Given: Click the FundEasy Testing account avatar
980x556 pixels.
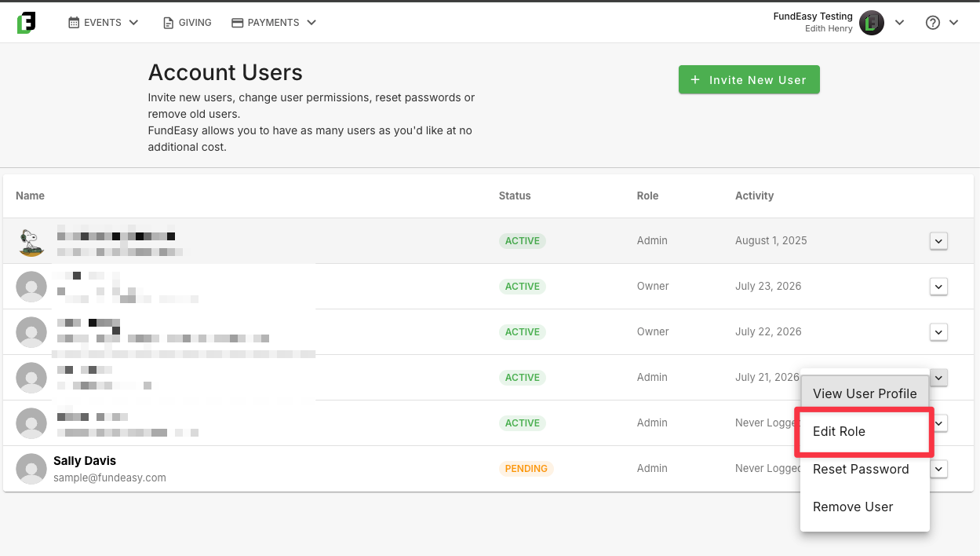Looking at the screenshot, I should coord(872,23).
